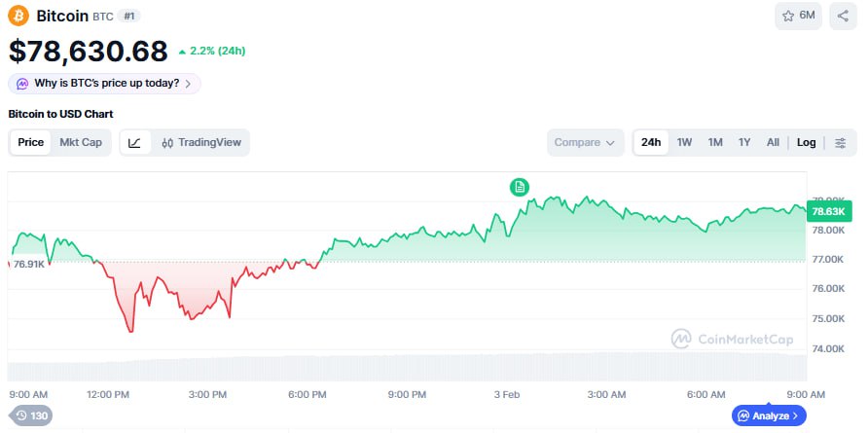Select the 24h time range tab
Image resolution: width=868 pixels, height=433 pixels.
[x=649, y=142]
